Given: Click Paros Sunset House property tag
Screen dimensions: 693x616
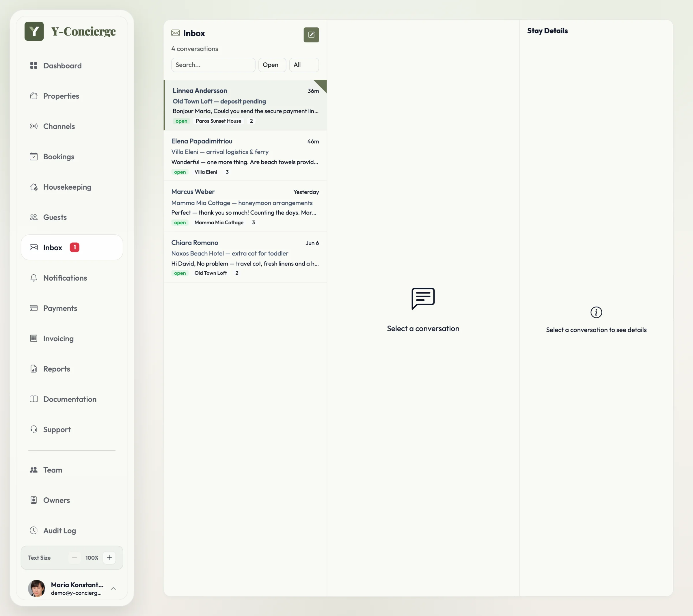Looking at the screenshot, I should point(219,121).
